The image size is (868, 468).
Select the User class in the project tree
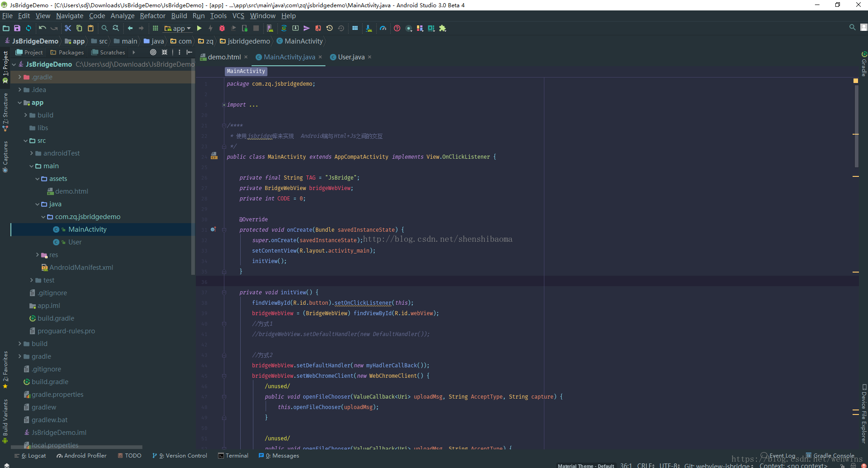coord(75,242)
